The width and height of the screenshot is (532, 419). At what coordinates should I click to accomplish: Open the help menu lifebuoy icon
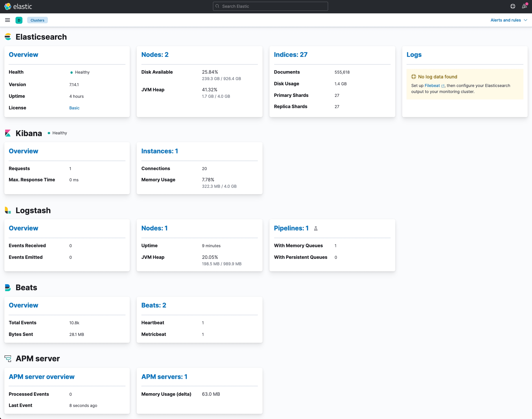pos(513,6)
